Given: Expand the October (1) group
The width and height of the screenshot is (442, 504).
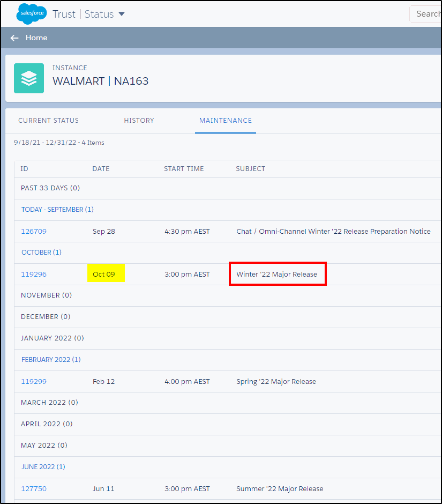Looking at the screenshot, I should coord(41,253).
